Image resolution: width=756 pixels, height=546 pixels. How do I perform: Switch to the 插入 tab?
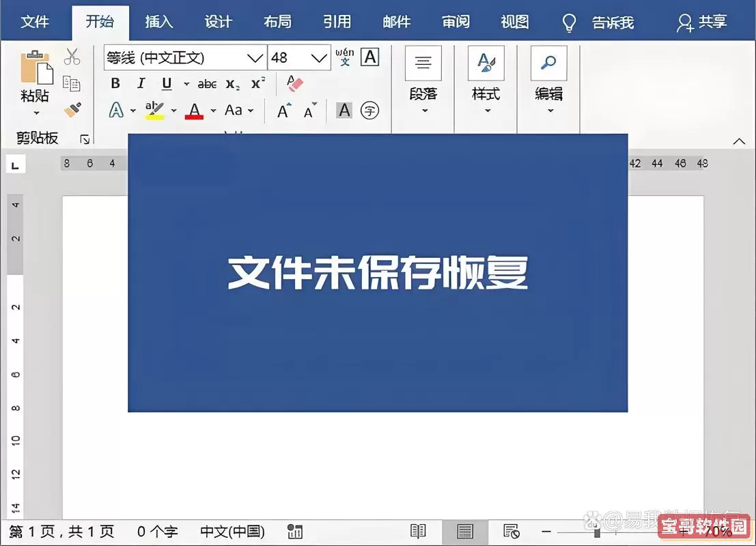[x=159, y=22]
